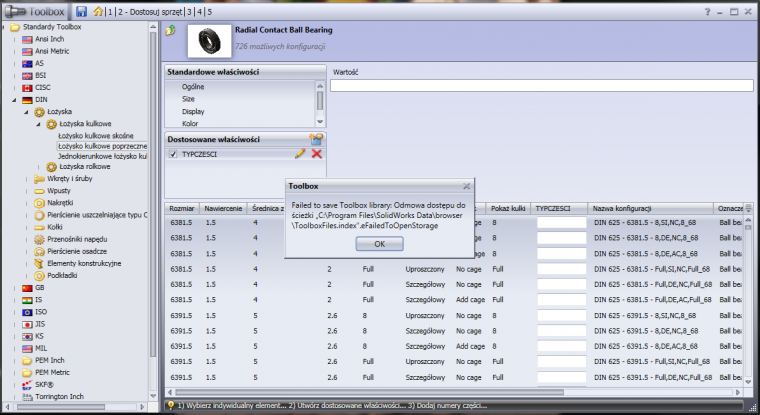
Task: Select Size in standard properties
Action: pyautogui.click(x=188, y=99)
